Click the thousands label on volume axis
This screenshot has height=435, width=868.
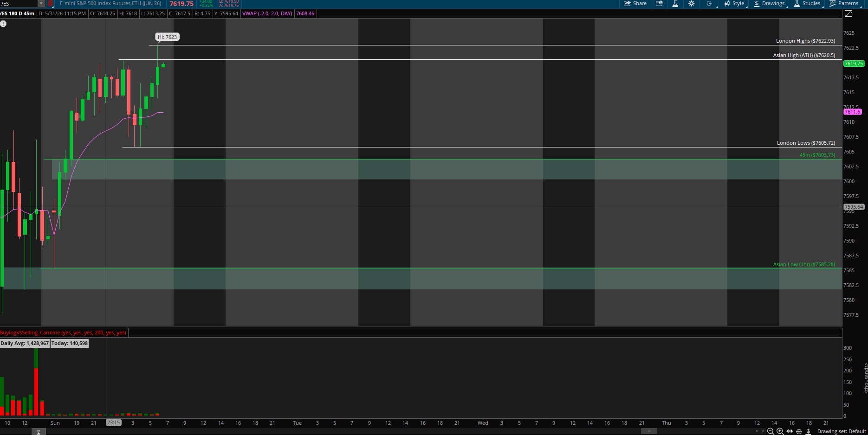point(865,378)
